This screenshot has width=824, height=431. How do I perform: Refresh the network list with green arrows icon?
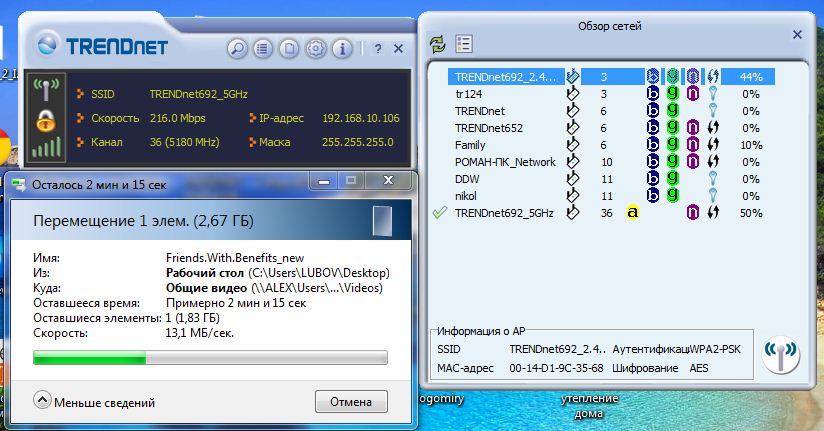pyautogui.click(x=438, y=44)
